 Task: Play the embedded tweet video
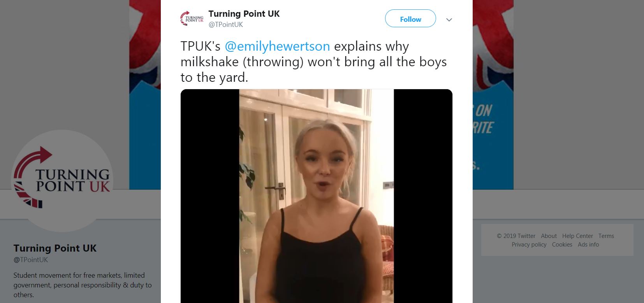pyautogui.click(x=316, y=196)
